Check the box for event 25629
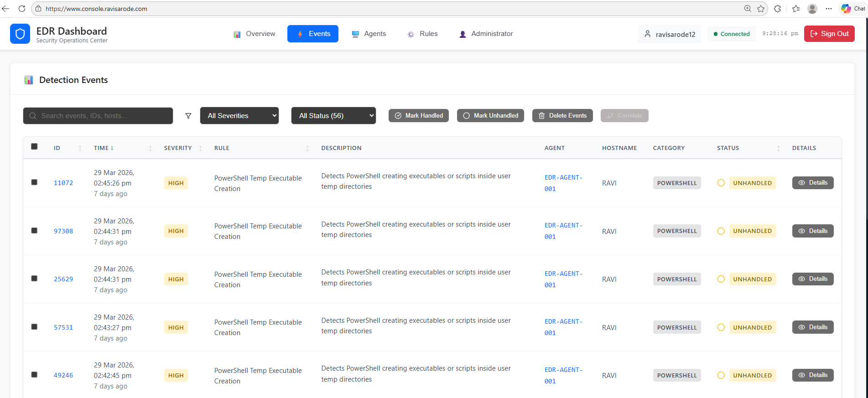Viewport: 868px width, 398px height. (x=34, y=279)
